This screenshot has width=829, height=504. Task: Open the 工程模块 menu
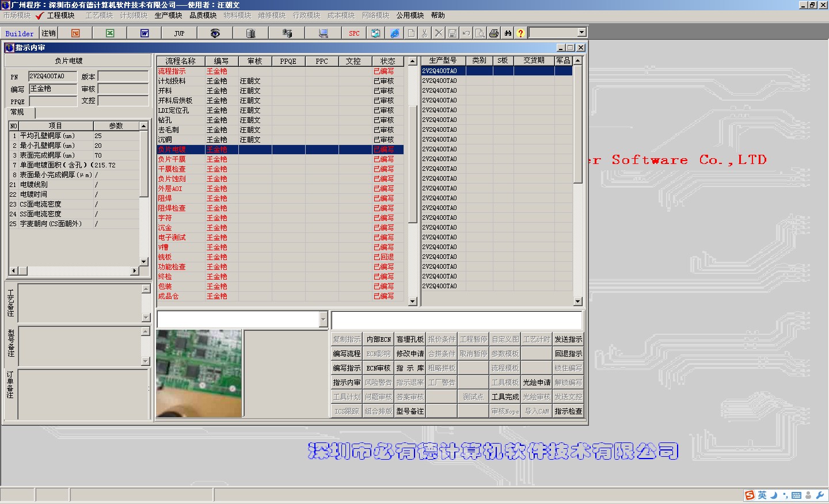tap(60, 16)
